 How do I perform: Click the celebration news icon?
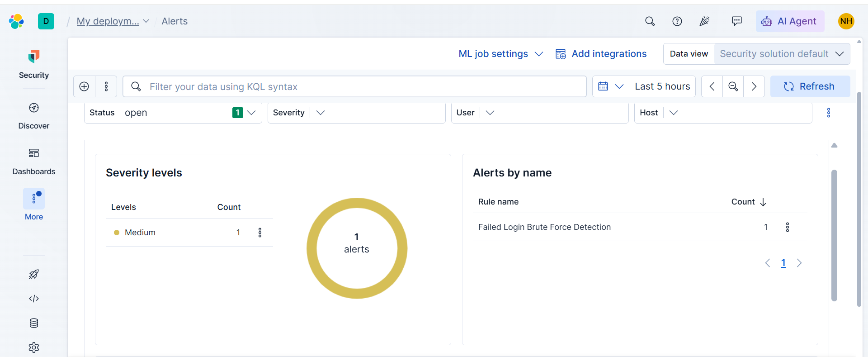point(704,21)
